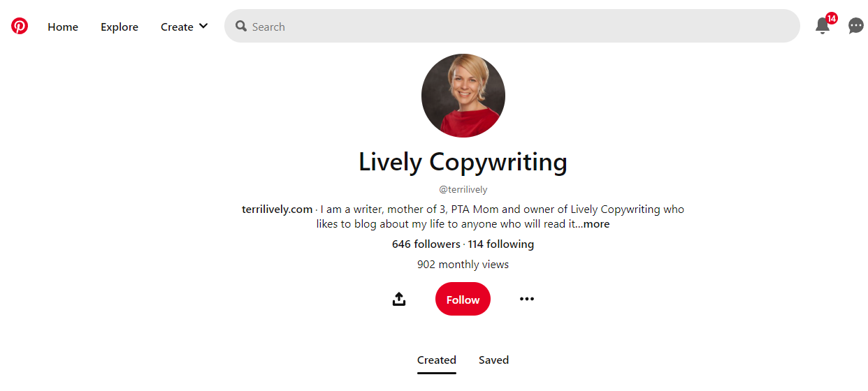
Task: Click the share profile upload icon
Action: (x=399, y=299)
